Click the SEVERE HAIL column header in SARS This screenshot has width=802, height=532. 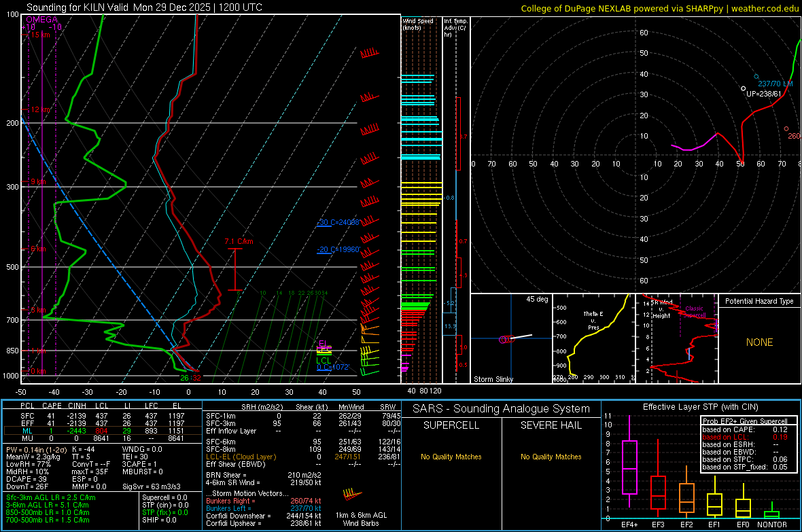551,425
